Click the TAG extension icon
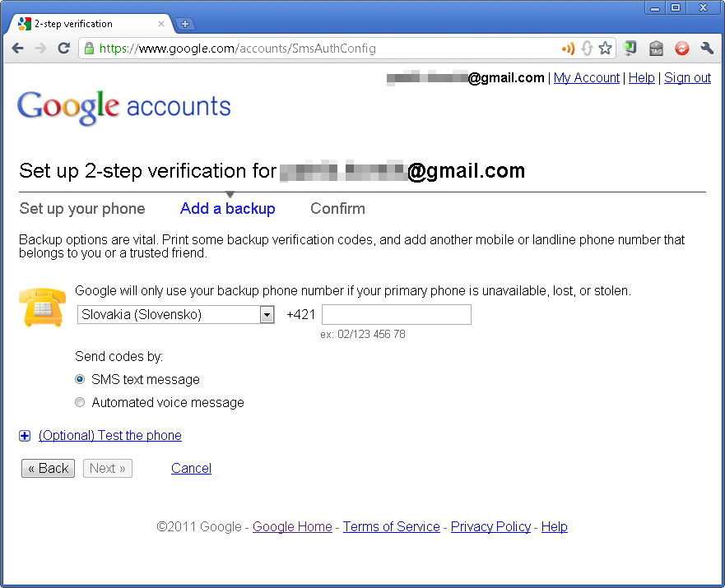This screenshot has width=725, height=588. pyautogui.click(x=656, y=48)
